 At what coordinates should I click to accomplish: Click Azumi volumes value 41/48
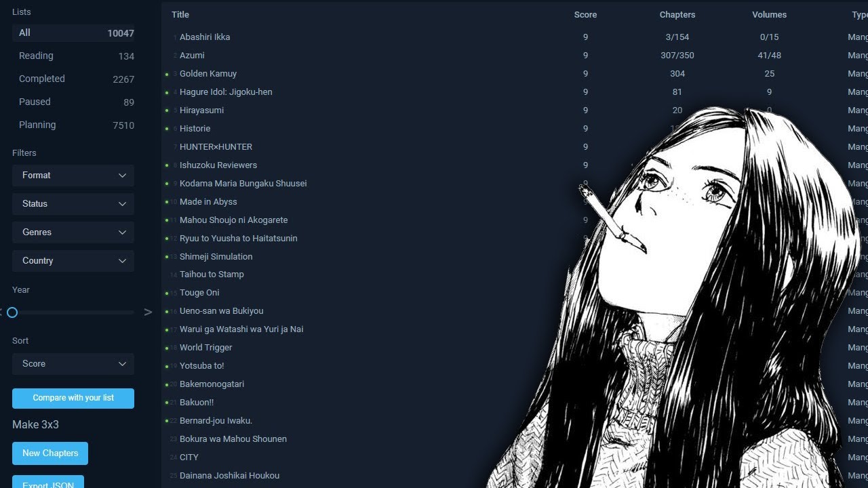click(x=770, y=55)
